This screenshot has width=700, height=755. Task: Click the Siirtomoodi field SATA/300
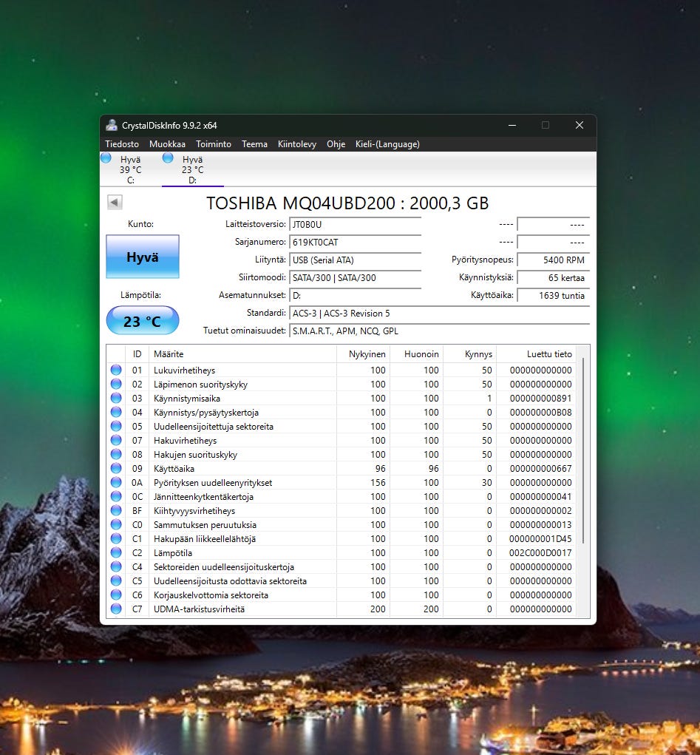tap(356, 278)
